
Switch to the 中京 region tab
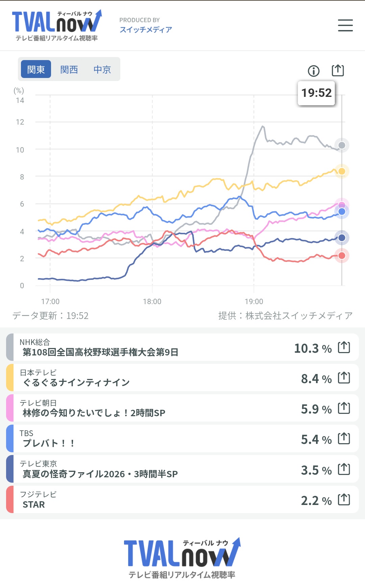pos(102,69)
